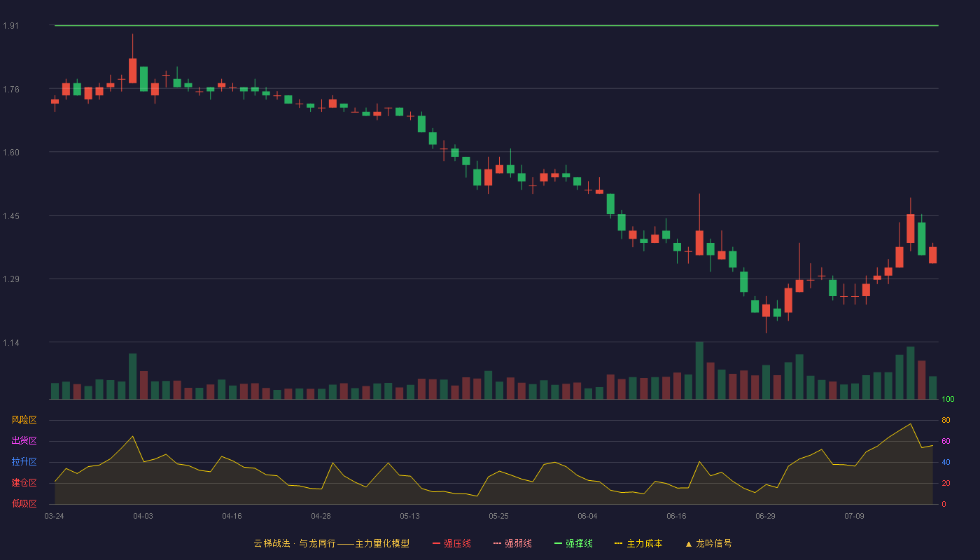
Task: Click the green 1.91 support line
Action: tap(496, 25)
